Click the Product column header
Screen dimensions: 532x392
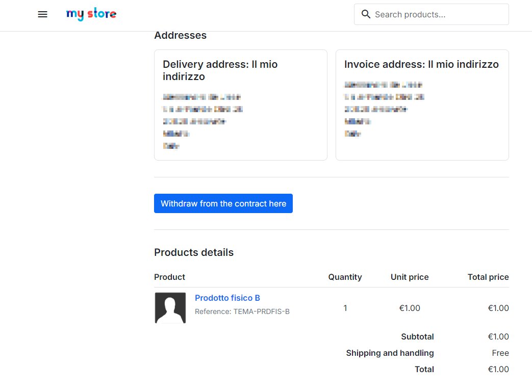click(x=169, y=277)
